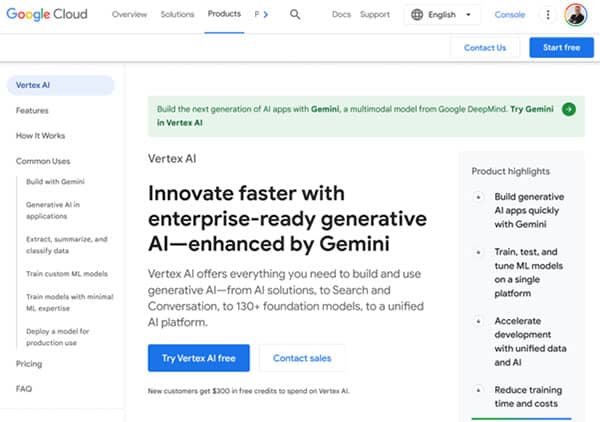Click the Contact Us button
Viewport: 600px width, 422px height.
coord(485,48)
